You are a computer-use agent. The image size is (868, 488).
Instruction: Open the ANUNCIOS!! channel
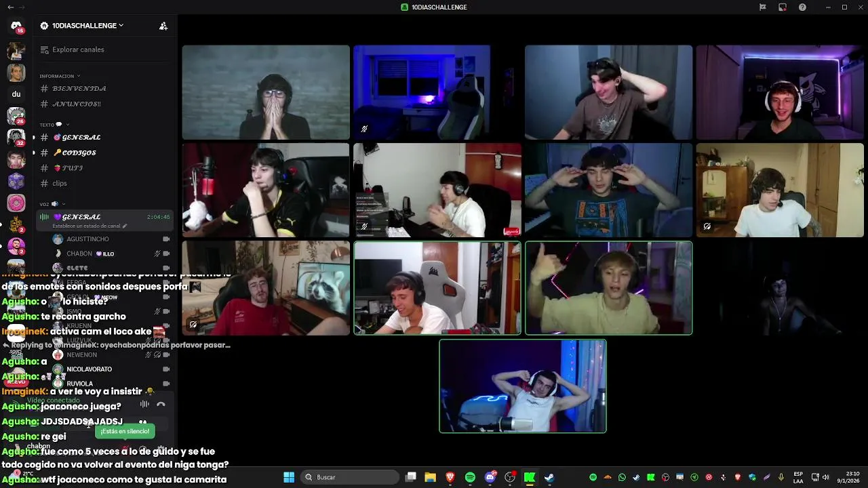coord(104,104)
